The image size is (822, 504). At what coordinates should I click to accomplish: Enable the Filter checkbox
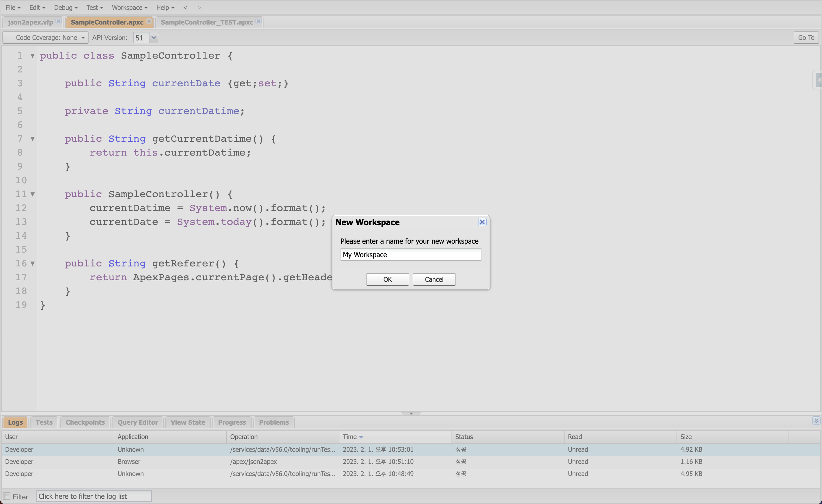(x=7, y=496)
